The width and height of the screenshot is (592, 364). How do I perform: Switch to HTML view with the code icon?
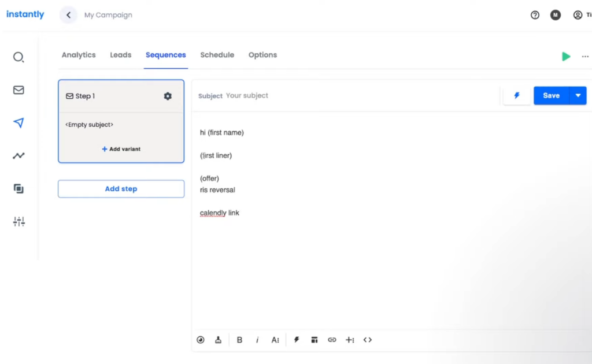(367, 340)
